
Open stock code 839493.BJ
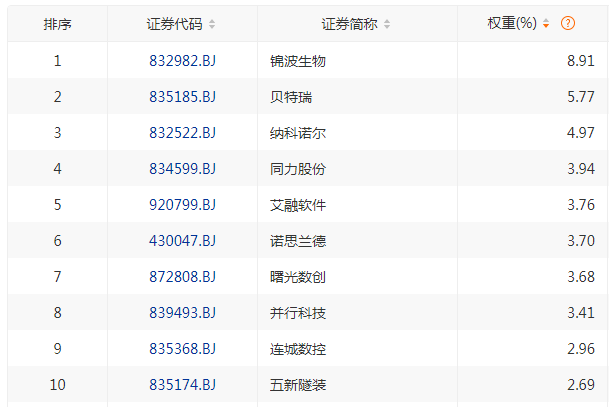(183, 313)
